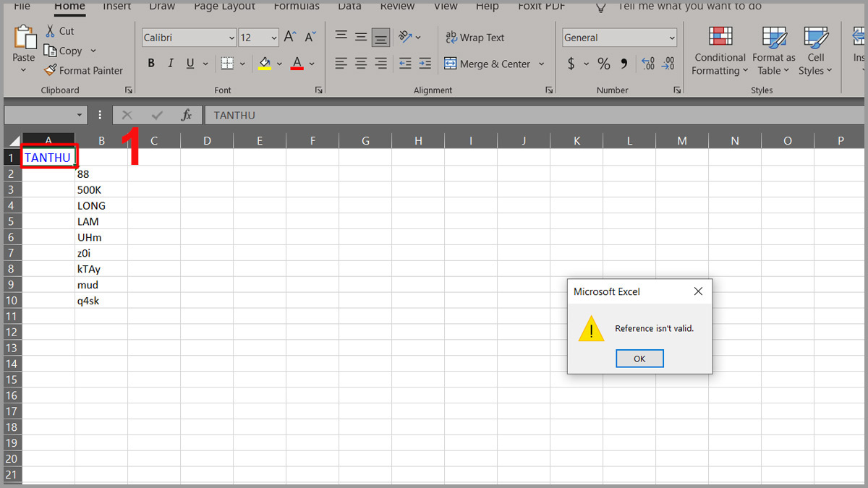This screenshot has height=488, width=868.
Task: Open the font size dropdown
Action: pos(273,38)
